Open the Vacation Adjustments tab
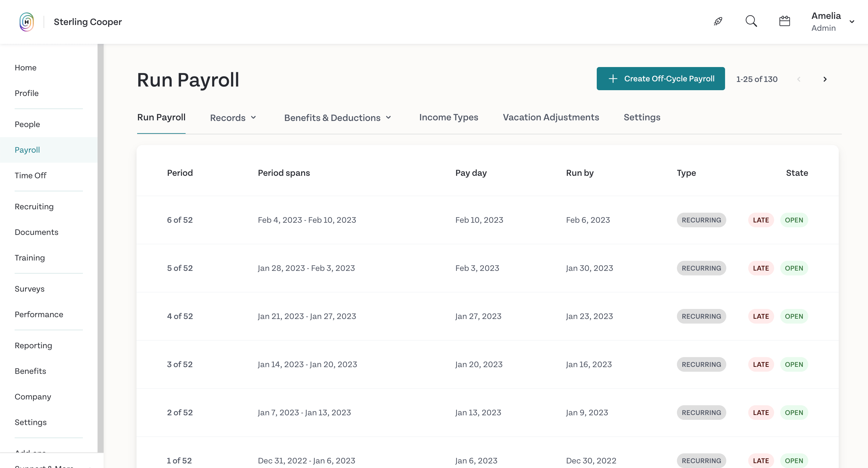 551,117
